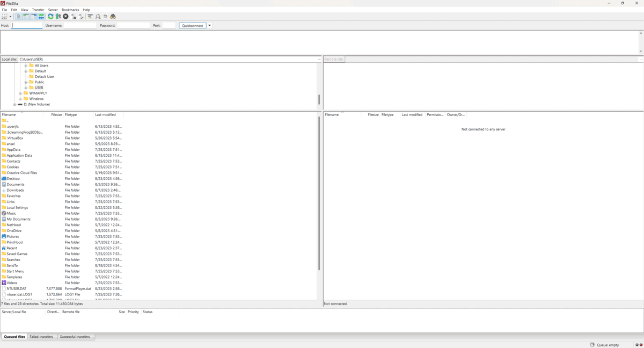
Task: Focus the Port input field
Action: (x=169, y=25)
